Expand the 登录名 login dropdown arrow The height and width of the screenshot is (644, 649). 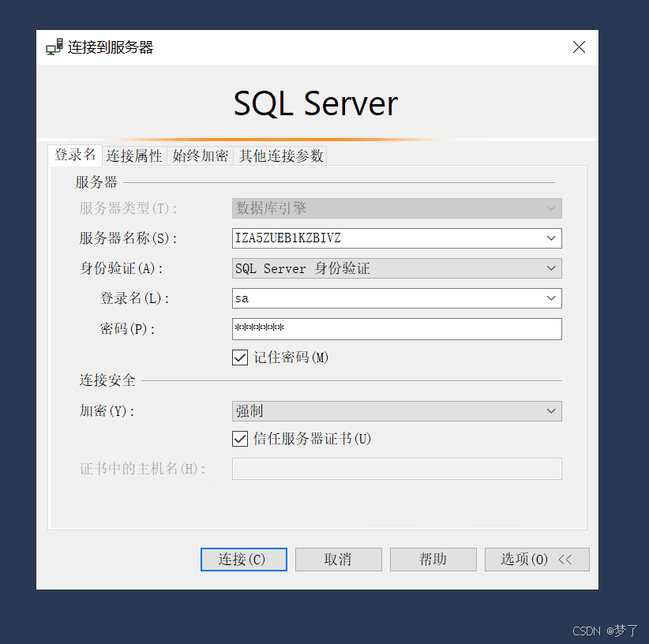coord(551,298)
